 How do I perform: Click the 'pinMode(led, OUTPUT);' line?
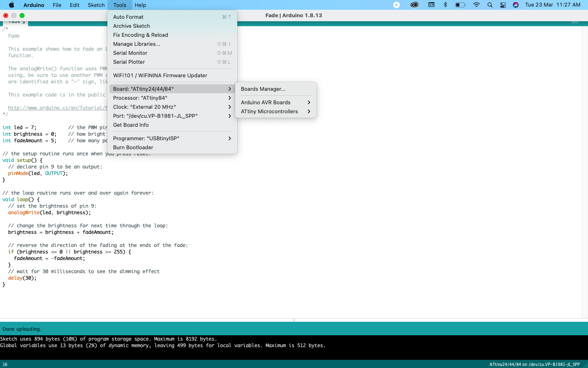[x=38, y=173]
